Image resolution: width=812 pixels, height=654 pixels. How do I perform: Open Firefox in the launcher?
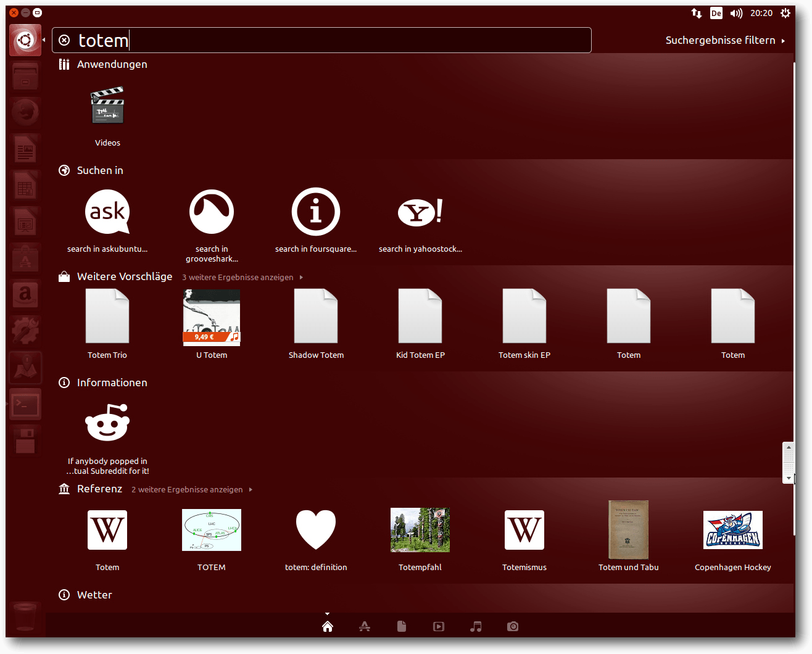click(25, 112)
